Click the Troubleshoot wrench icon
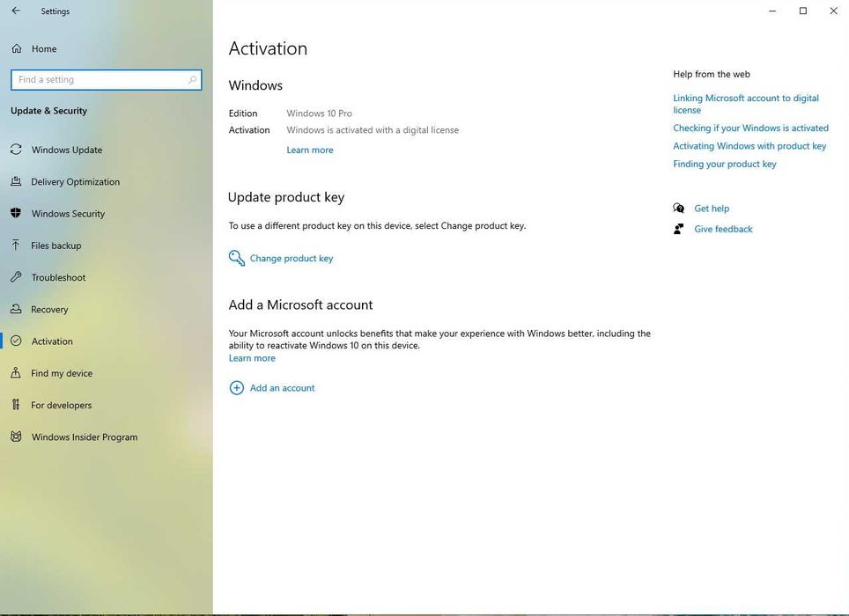849x616 pixels. pos(16,277)
